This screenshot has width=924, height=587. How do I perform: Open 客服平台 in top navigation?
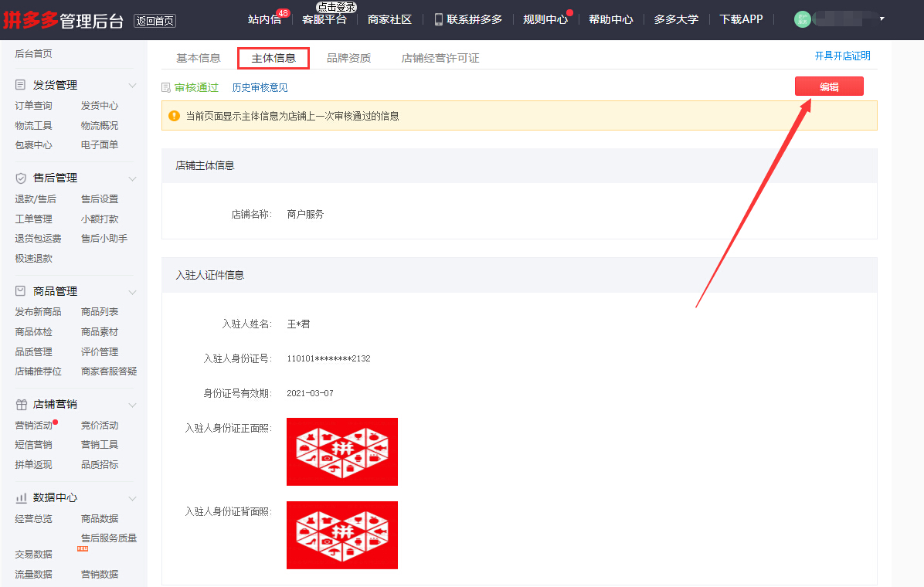[324, 19]
